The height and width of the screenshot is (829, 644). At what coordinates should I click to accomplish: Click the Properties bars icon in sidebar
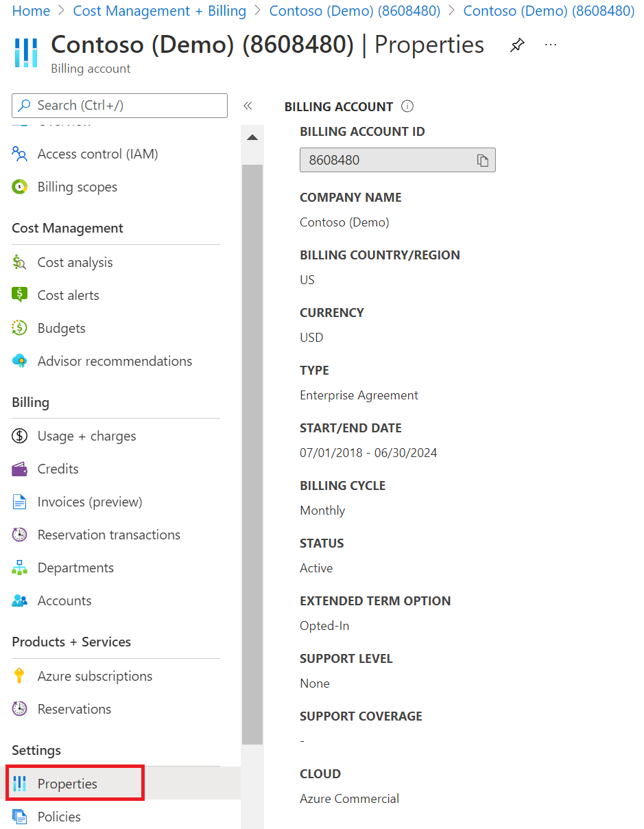click(x=20, y=784)
